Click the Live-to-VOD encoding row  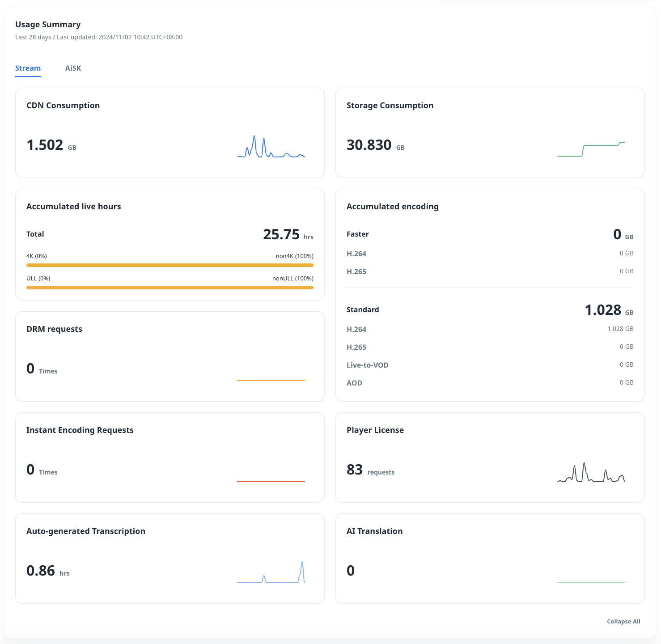point(490,365)
